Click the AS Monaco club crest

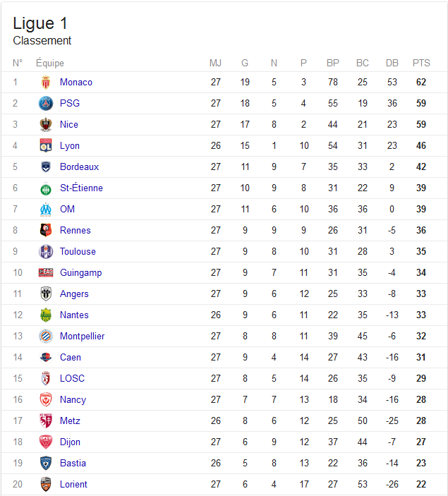[x=46, y=83]
